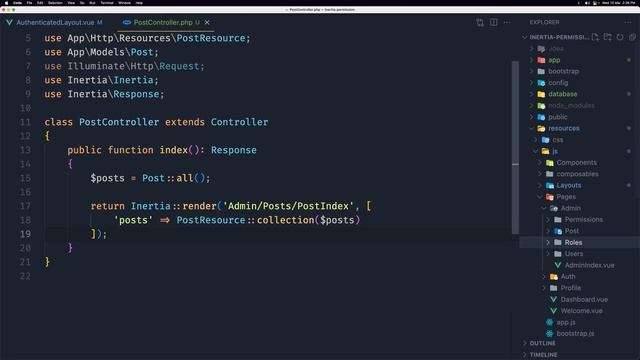
Task: Open the View menu
Action: point(71,3)
